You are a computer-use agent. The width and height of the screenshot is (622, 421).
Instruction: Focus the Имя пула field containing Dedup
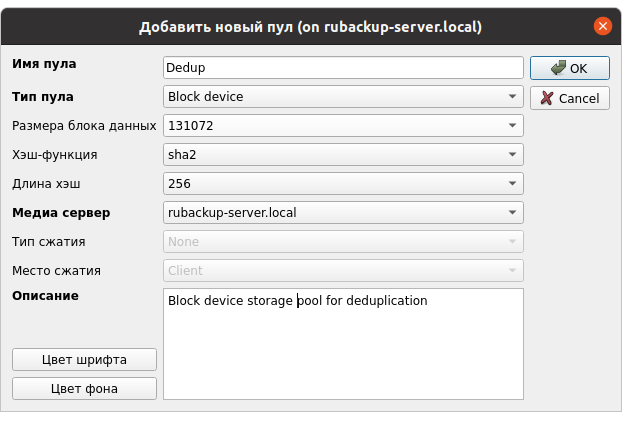[x=343, y=68]
